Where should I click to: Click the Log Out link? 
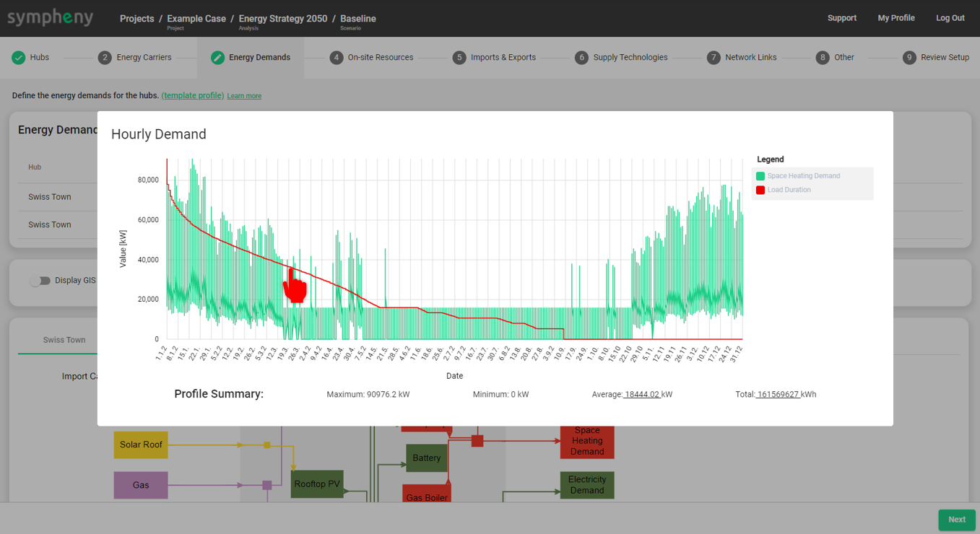(950, 18)
